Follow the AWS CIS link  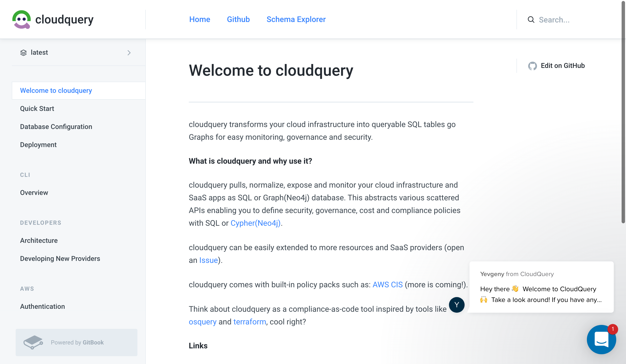point(388,285)
